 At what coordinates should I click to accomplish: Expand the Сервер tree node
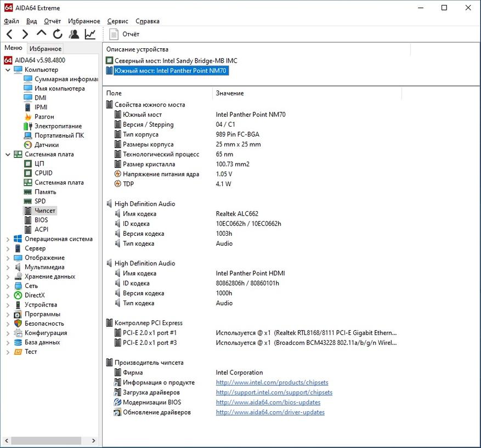click(x=8, y=249)
